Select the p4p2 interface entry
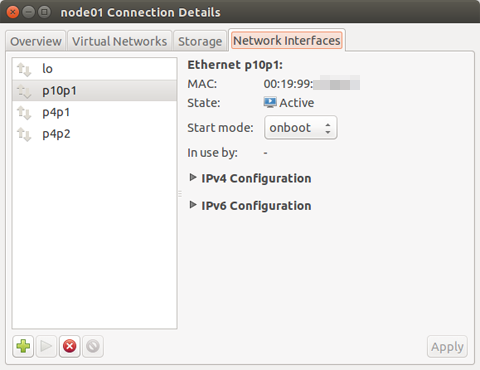The width and height of the screenshot is (480, 370). point(94,134)
